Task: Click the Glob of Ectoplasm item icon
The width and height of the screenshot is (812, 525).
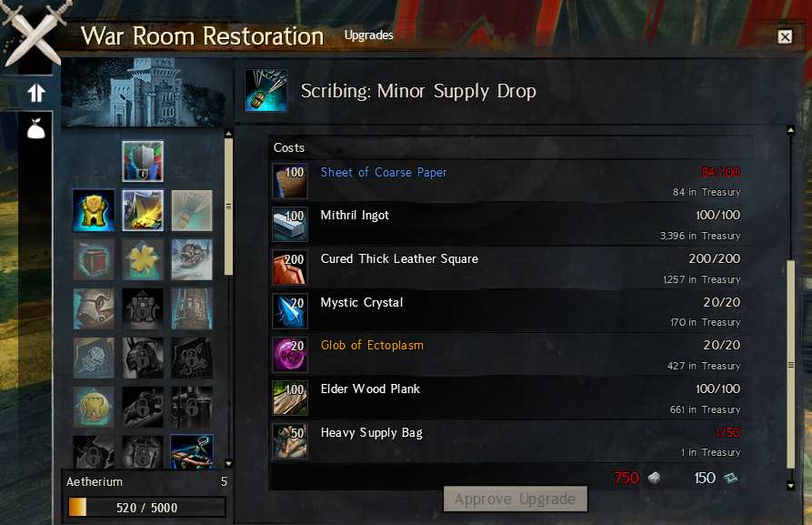Action: coord(290,355)
